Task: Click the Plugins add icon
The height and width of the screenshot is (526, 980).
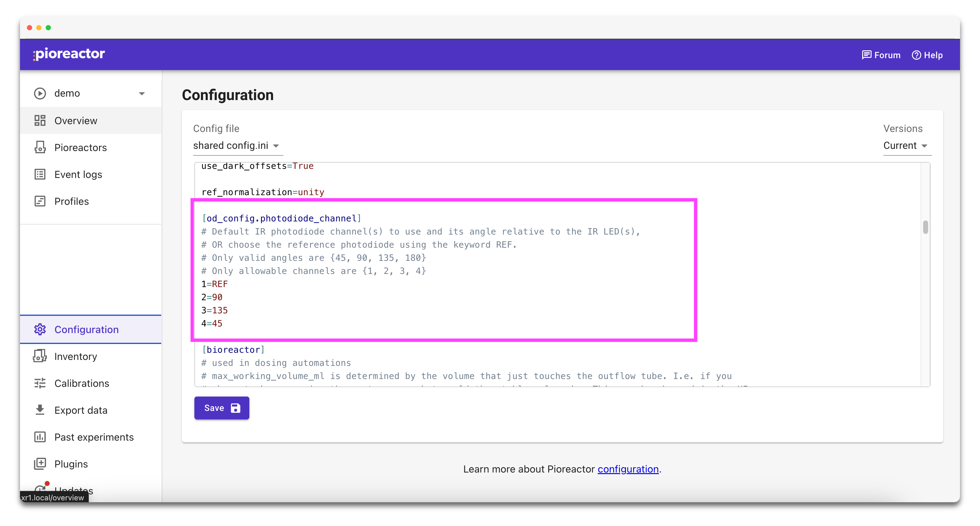Action: tap(40, 463)
